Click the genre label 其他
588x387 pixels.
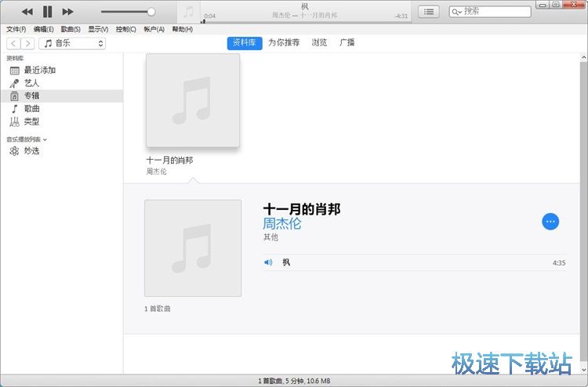point(270,237)
